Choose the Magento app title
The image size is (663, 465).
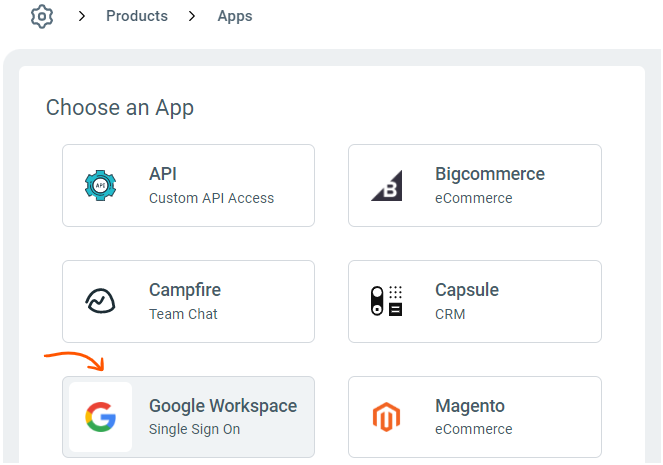click(x=470, y=406)
